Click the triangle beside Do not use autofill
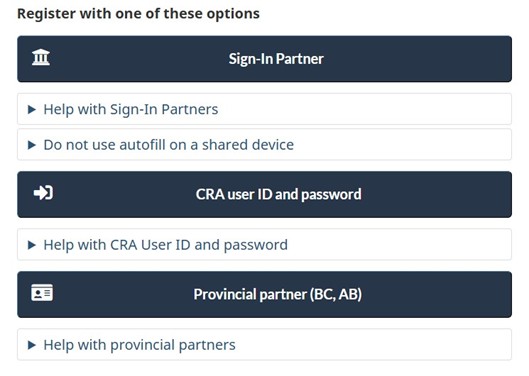The image size is (529, 376). pos(32,145)
